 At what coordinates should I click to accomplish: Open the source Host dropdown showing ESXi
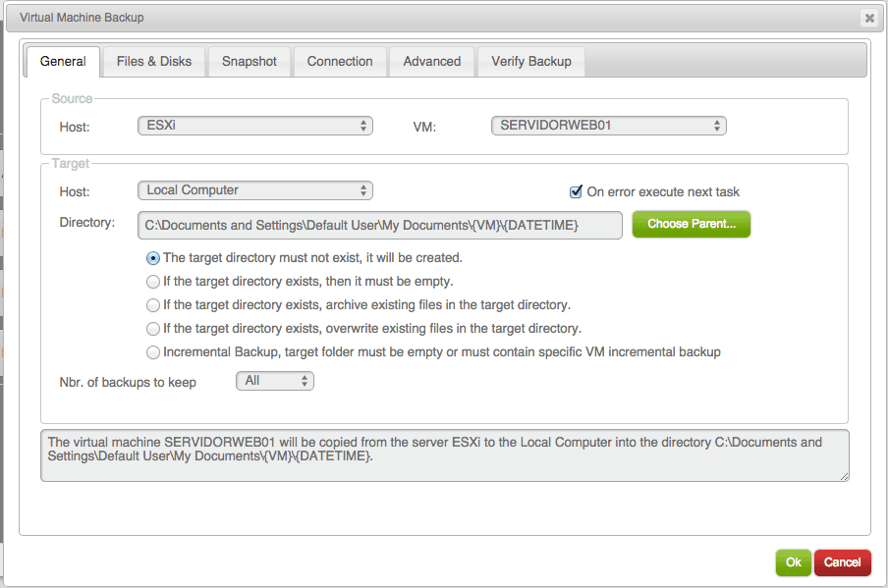click(254, 125)
